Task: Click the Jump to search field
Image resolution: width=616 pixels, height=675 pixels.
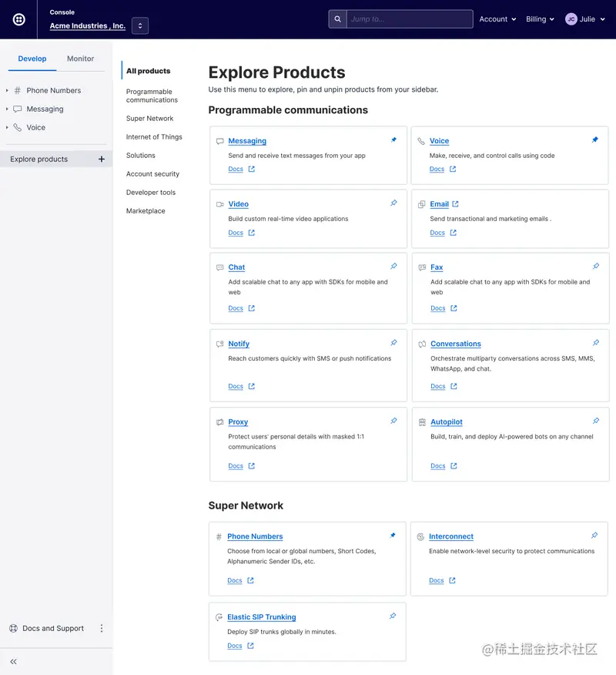Action: 409,19
